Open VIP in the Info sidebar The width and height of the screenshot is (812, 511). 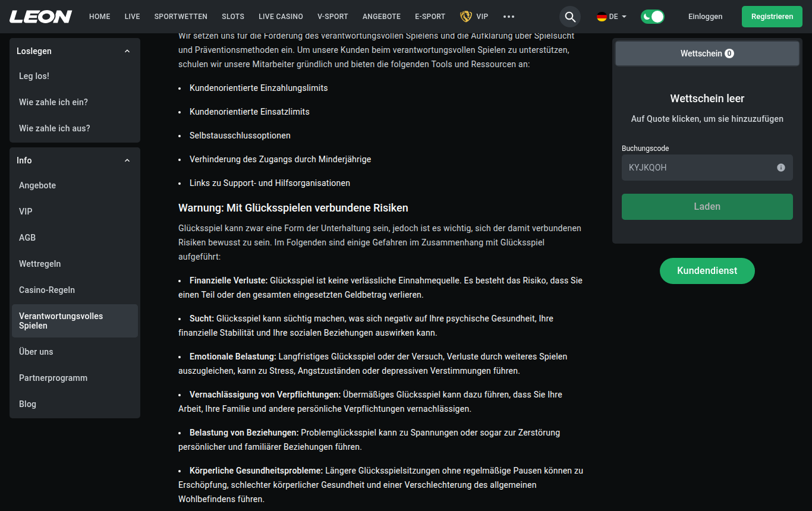click(75, 212)
